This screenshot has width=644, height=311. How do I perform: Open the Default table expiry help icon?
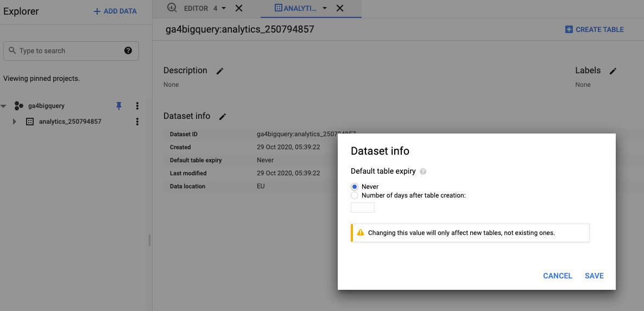pos(423,172)
